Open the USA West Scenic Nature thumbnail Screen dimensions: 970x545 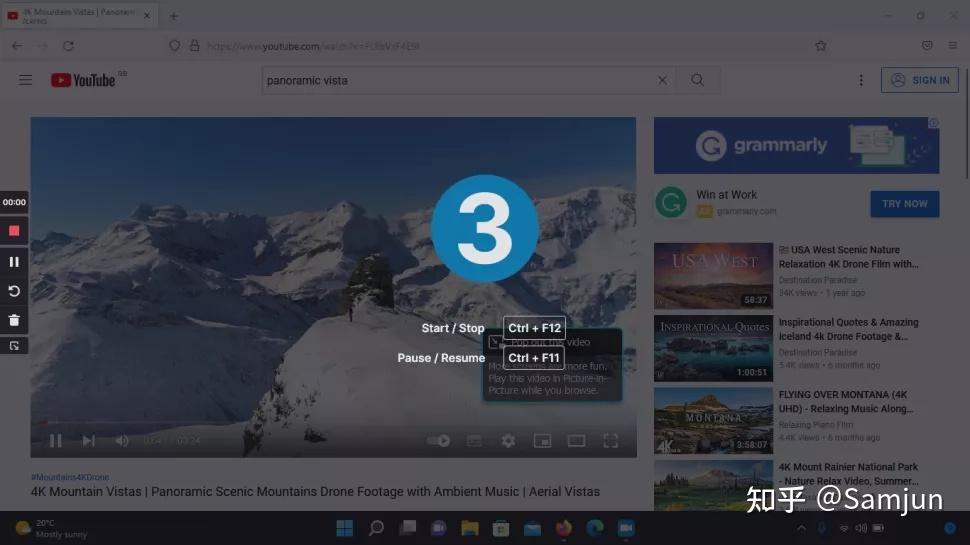pos(713,275)
